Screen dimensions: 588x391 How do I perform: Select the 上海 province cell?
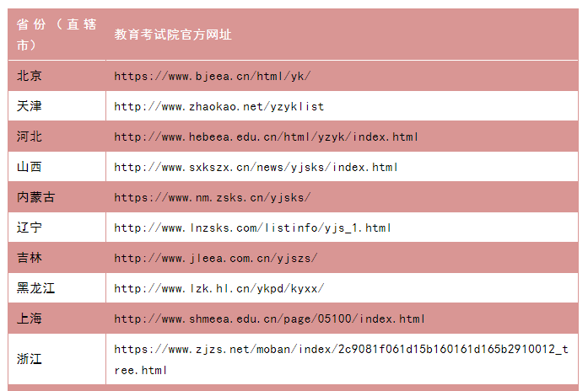pyautogui.click(x=30, y=319)
